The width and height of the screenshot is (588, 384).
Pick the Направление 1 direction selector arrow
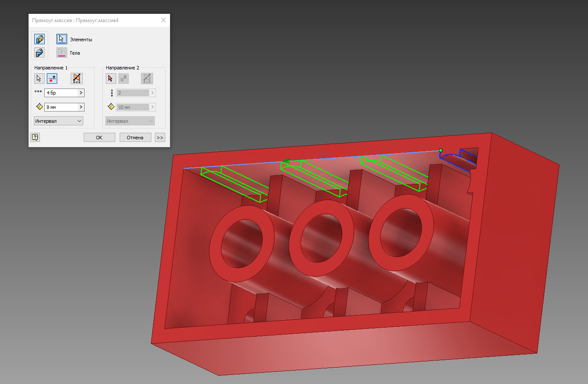pyautogui.click(x=39, y=79)
